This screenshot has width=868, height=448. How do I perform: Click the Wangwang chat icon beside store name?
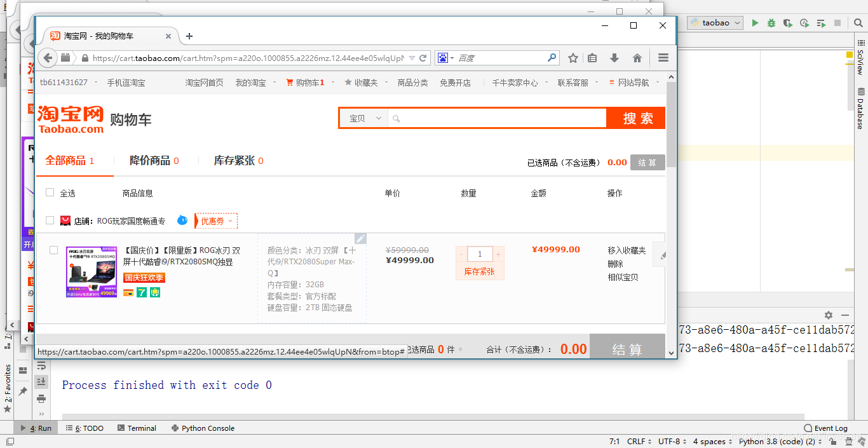point(182,221)
